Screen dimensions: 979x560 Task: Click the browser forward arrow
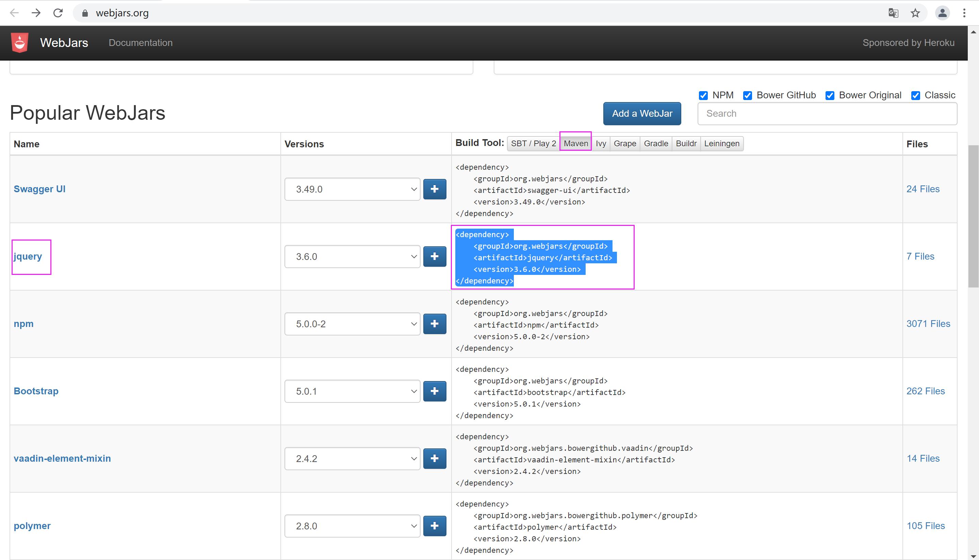(x=36, y=13)
